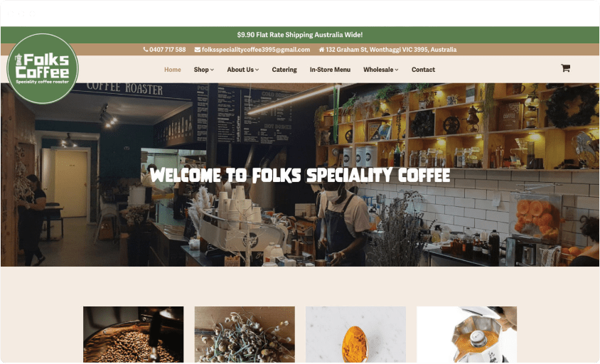
Task: Open the Catering page
Action: coord(284,70)
